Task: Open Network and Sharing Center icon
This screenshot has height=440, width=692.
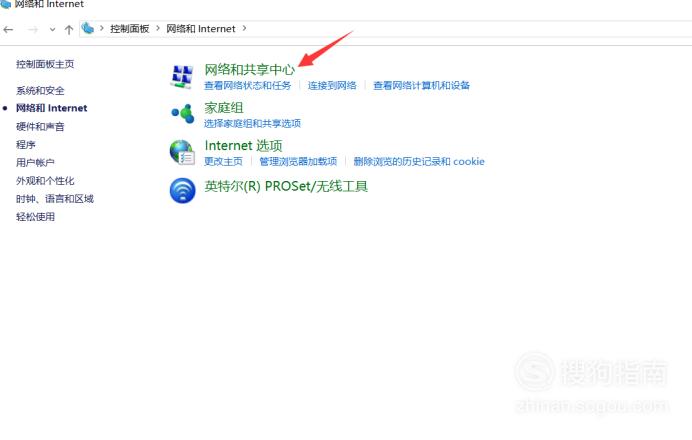Action: (x=182, y=76)
